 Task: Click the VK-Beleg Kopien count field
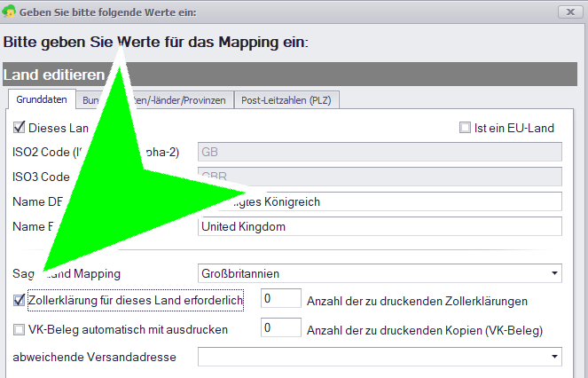pos(281,327)
